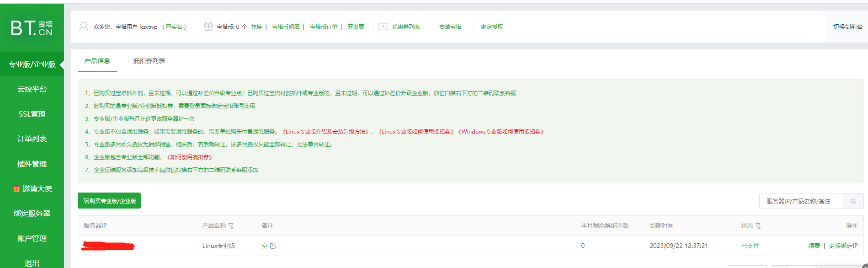Screen dimensions: 868x268
Task: Open SSL管理 in sidebar
Action: tap(32, 114)
